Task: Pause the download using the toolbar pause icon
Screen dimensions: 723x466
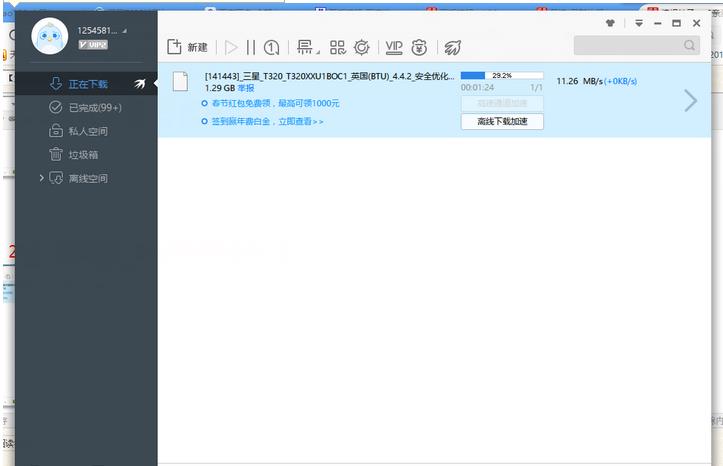Action: pos(251,47)
